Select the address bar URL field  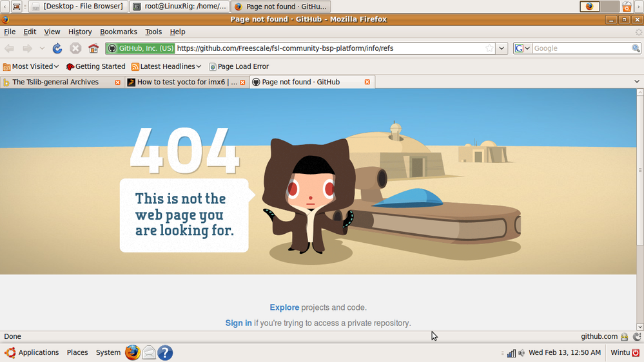[329, 48]
